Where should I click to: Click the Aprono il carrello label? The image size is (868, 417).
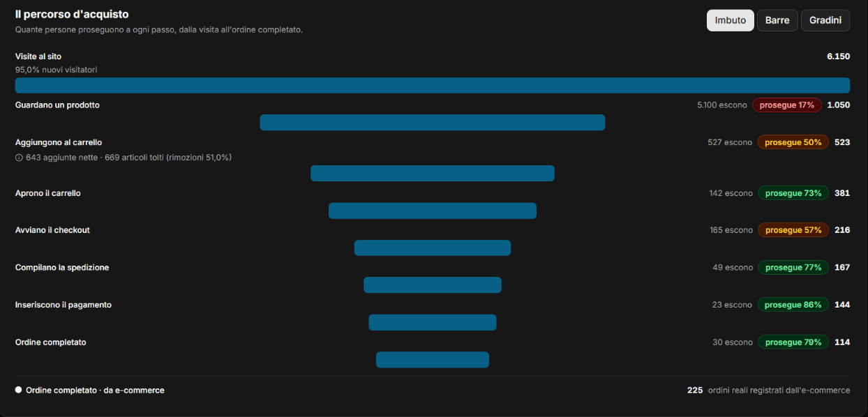tap(48, 193)
